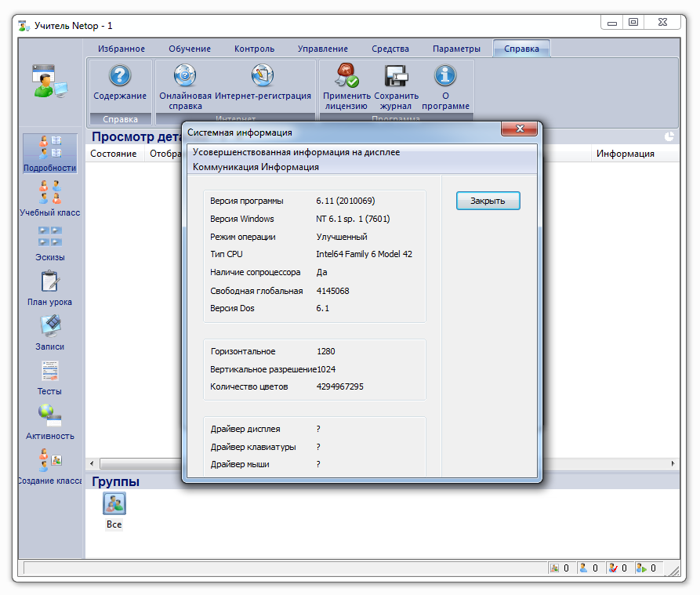Image resolution: width=700 pixels, height=595 pixels.
Task: Click the Драйвер дисплея label
Action: (245, 429)
